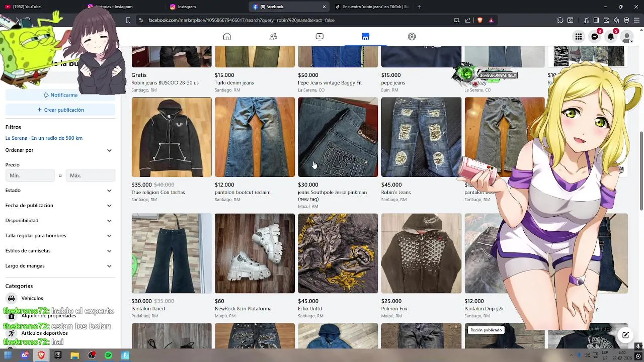This screenshot has width=644, height=362.
Task: Click the floating compose message pencil icon
Action: (x=625, y=335)
